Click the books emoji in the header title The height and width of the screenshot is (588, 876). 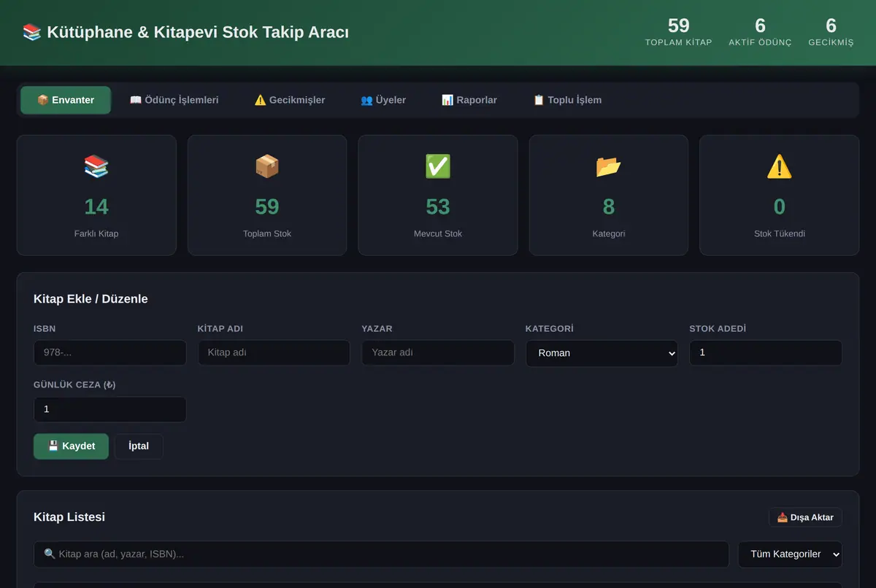tap(32, 32)
